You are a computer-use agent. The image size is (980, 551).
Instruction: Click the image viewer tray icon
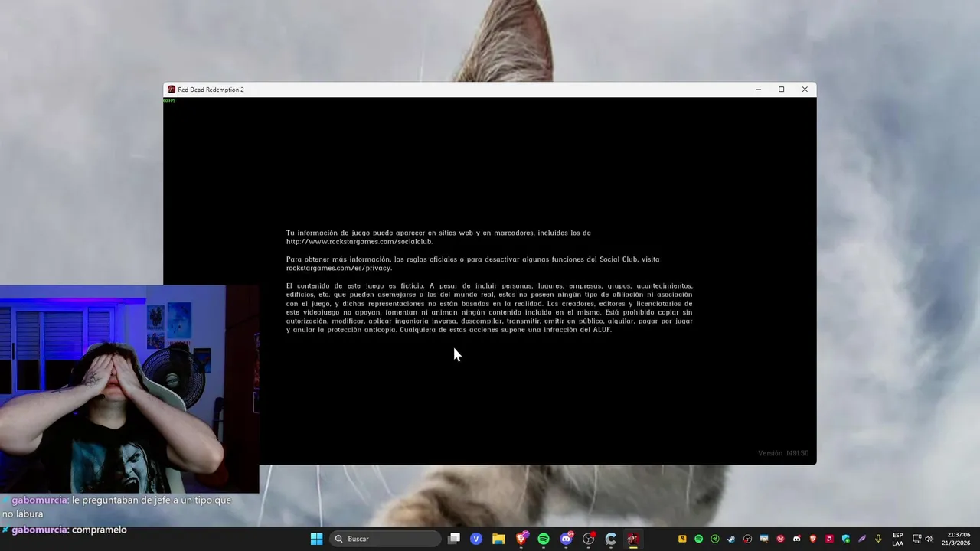point(764,539)
